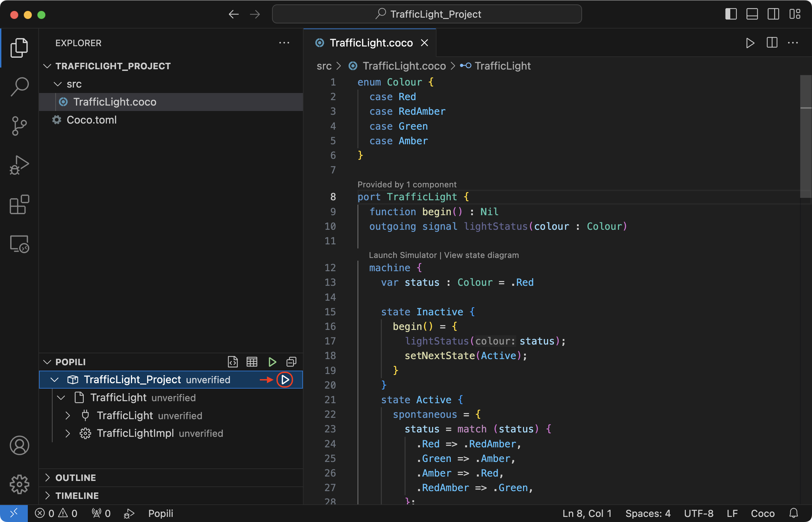
Task: Open TrafficLight.coco in Explorer tree
Action: tap(171, 102)
